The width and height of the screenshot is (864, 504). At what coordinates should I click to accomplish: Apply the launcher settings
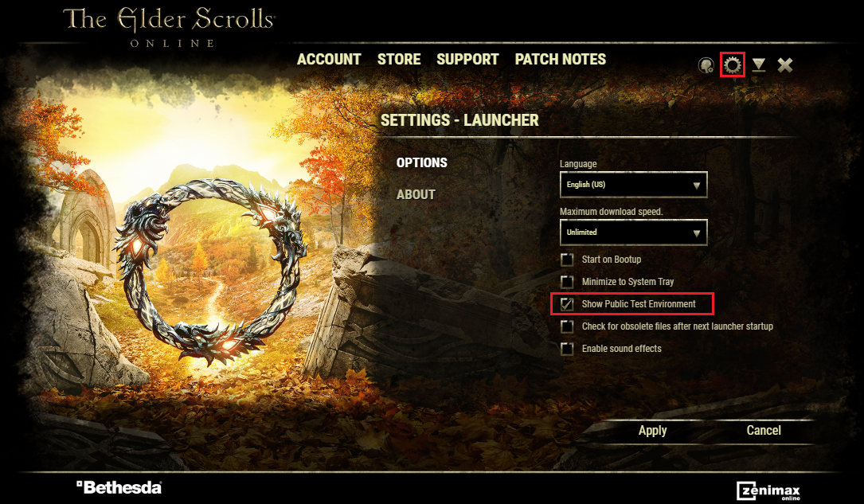click(652, 430)
